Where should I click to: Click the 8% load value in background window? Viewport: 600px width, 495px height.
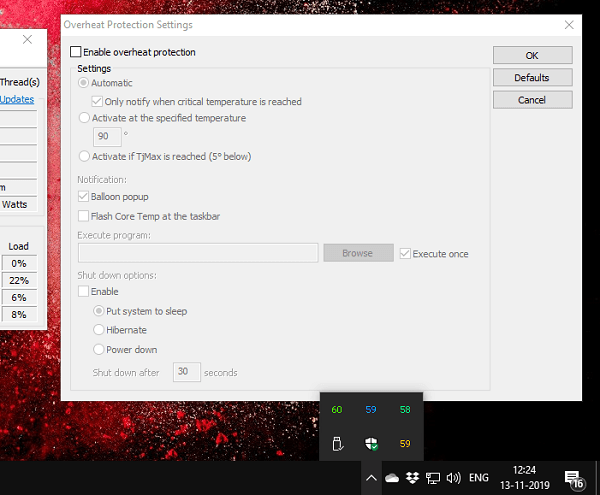pos(19,314)
